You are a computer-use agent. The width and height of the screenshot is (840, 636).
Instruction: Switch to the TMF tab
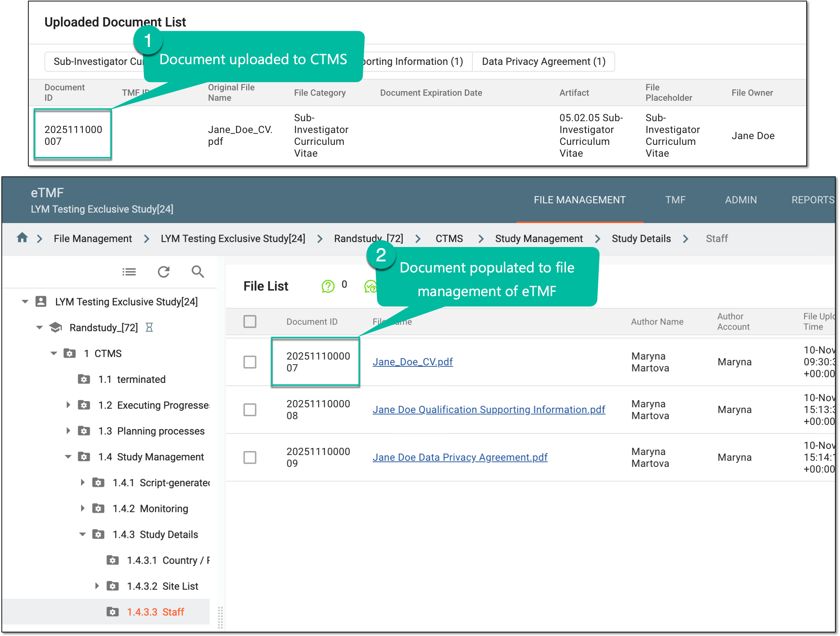675,200
